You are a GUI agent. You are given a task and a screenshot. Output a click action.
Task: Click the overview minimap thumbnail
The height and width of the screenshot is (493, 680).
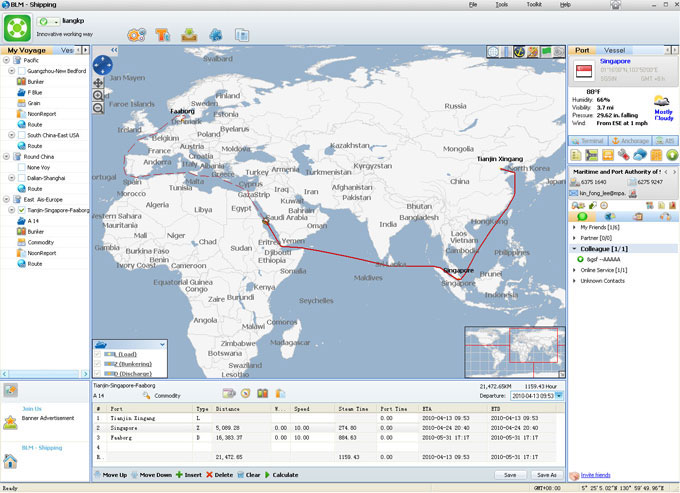[515, 346]
